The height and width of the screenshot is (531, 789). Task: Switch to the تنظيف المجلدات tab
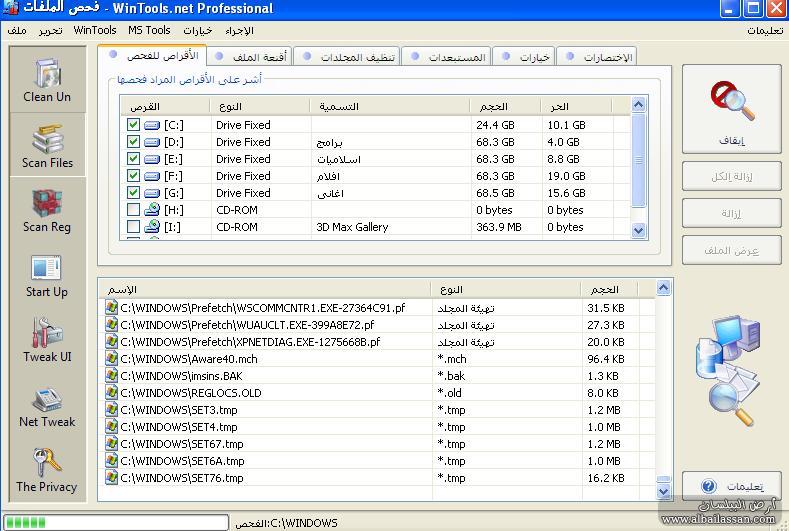[x=347, y=56]
